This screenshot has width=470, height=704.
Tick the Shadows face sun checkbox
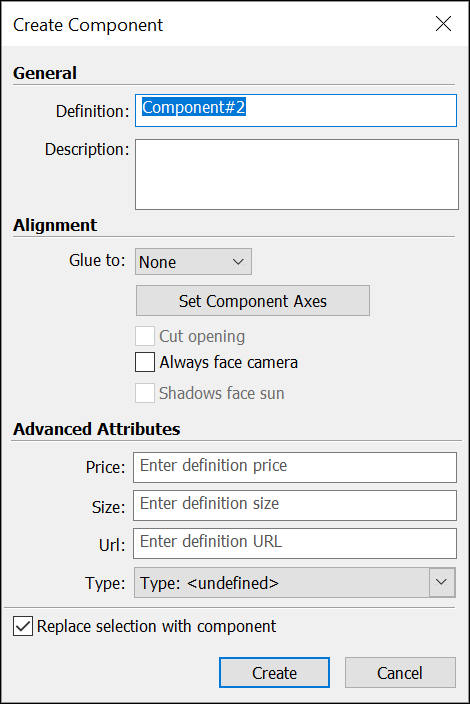tap(145, 393)
